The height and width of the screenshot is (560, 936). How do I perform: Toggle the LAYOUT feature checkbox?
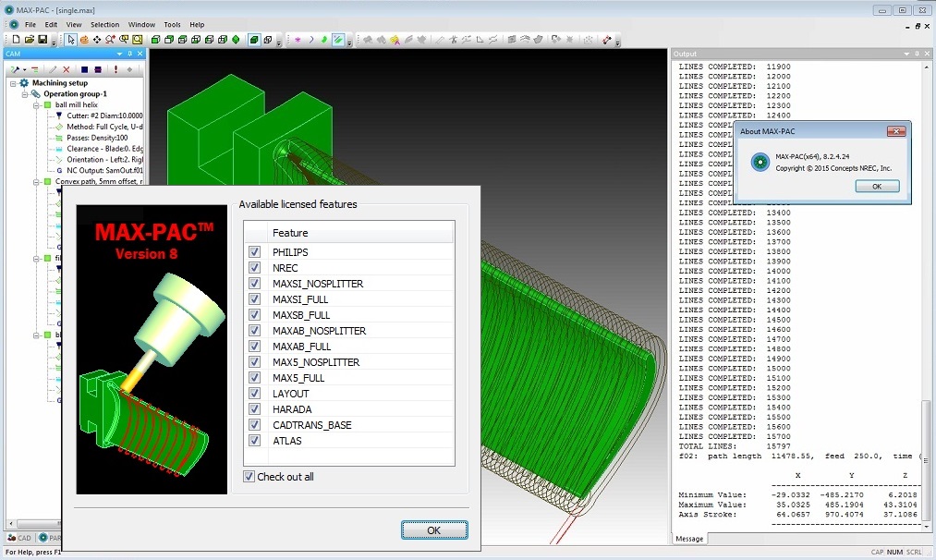pyautogui.click(x=254, y=394)
